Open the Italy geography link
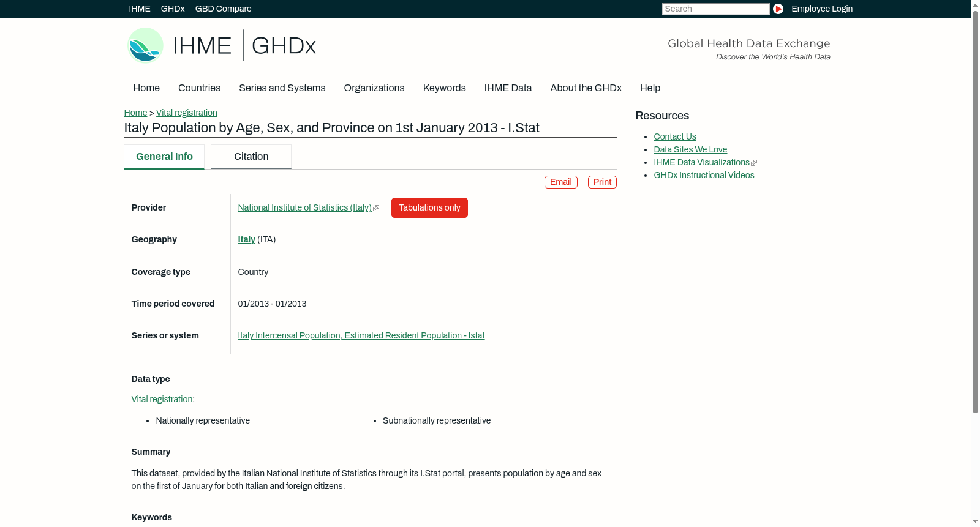980x527 pixels. pyautogui.click(x=246, y=240)
